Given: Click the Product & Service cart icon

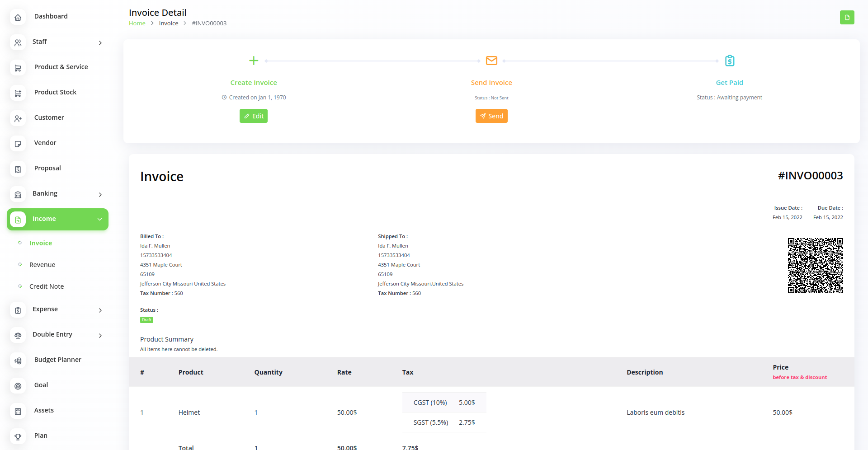Looking at the screenshot, I should [18, 68].
